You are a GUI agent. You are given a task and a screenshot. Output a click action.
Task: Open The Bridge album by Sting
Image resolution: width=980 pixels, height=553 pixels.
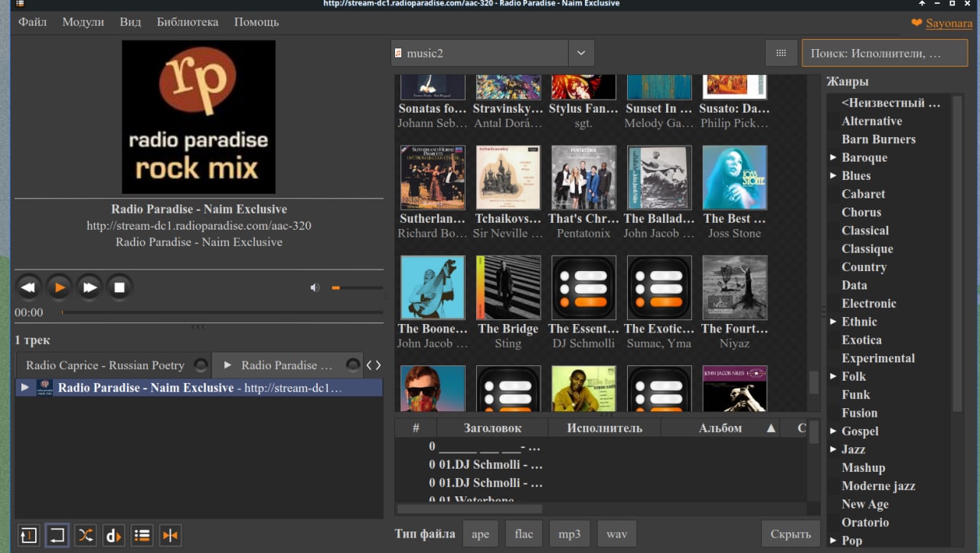click(508, 288)
